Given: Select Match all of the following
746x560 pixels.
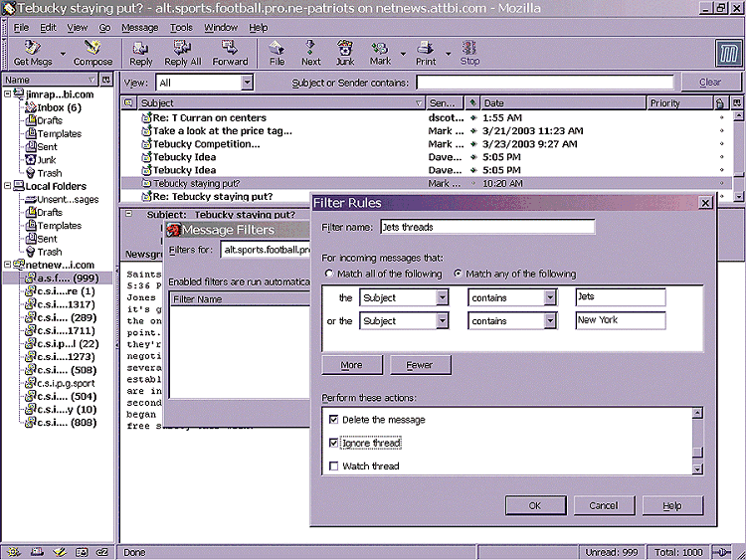Looking at the screenshot, I should tap(329, 274).
